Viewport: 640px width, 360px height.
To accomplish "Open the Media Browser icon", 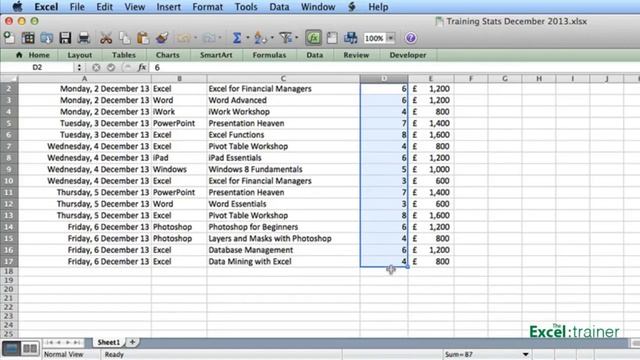I will 351,38.
